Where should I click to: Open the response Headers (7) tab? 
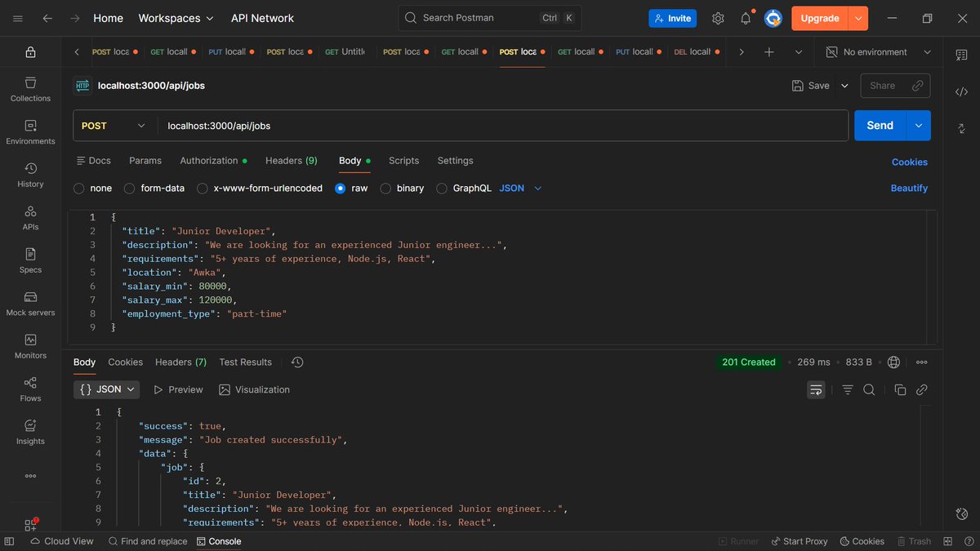coord(180,362)
